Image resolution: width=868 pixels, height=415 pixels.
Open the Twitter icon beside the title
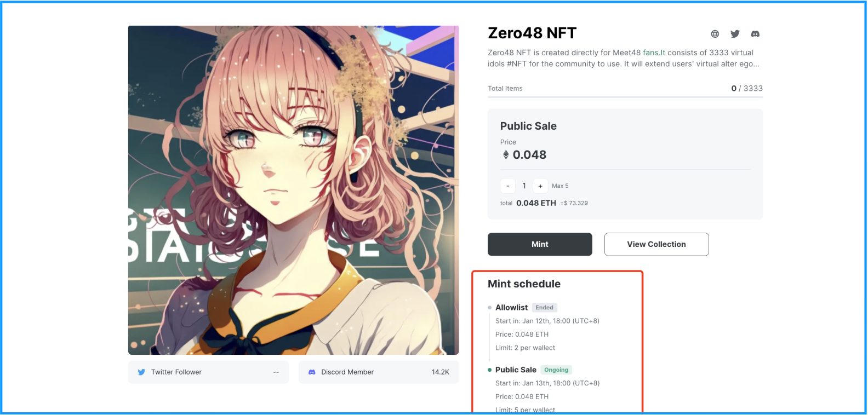pyautogui.click(x=735, y=34)
